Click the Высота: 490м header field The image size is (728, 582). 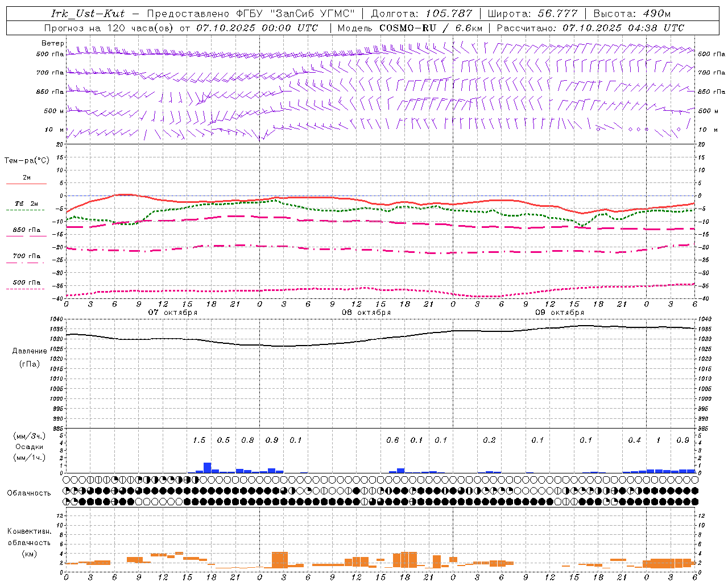pos(632,14)
